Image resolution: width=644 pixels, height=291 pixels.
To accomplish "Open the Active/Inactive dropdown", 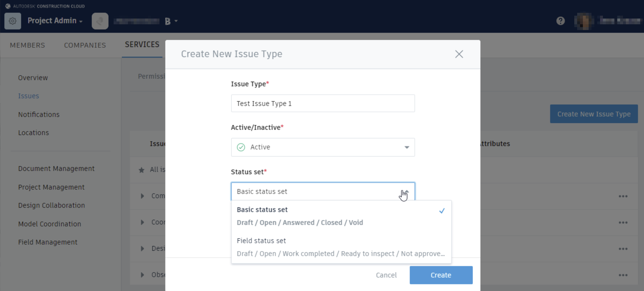I will 323,147.
